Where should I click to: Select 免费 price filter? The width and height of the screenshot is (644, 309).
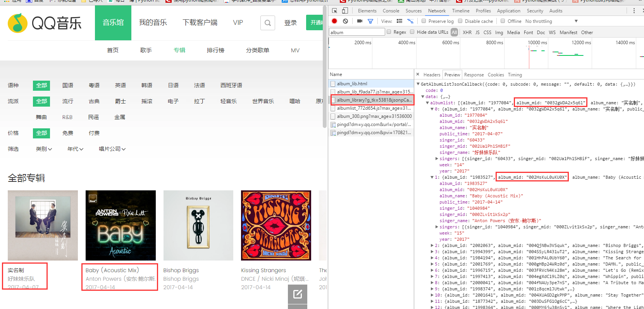pos(68,133)
